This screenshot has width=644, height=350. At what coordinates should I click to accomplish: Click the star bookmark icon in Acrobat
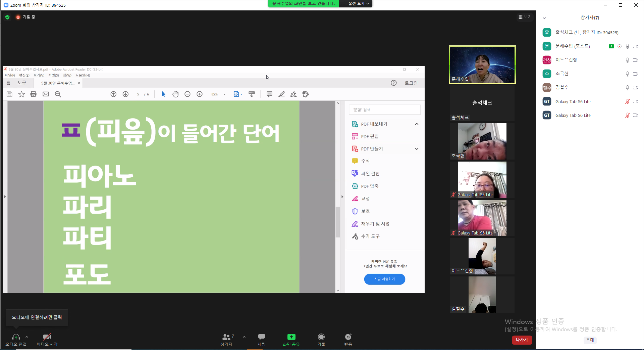(21, 94)
